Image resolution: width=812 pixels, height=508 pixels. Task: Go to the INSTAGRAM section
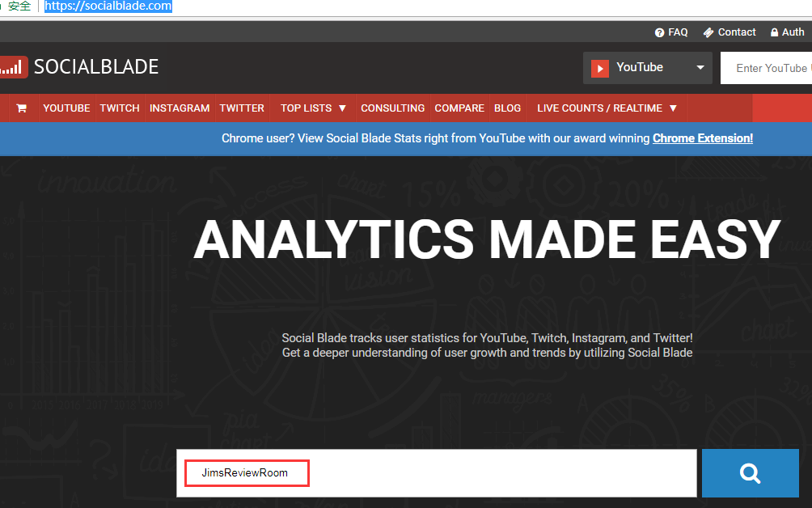(x=180, y=108)
